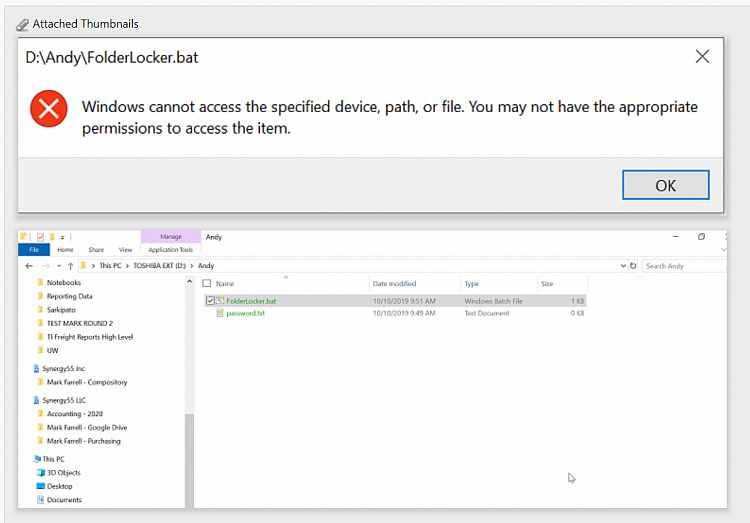Open the Notebooks folder in sidebar

[64, 282]
